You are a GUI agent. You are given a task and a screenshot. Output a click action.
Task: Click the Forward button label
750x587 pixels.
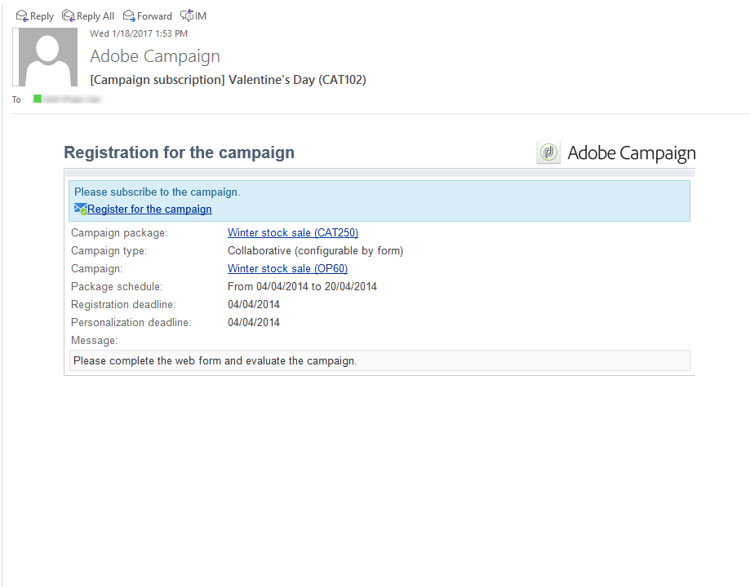154,16
